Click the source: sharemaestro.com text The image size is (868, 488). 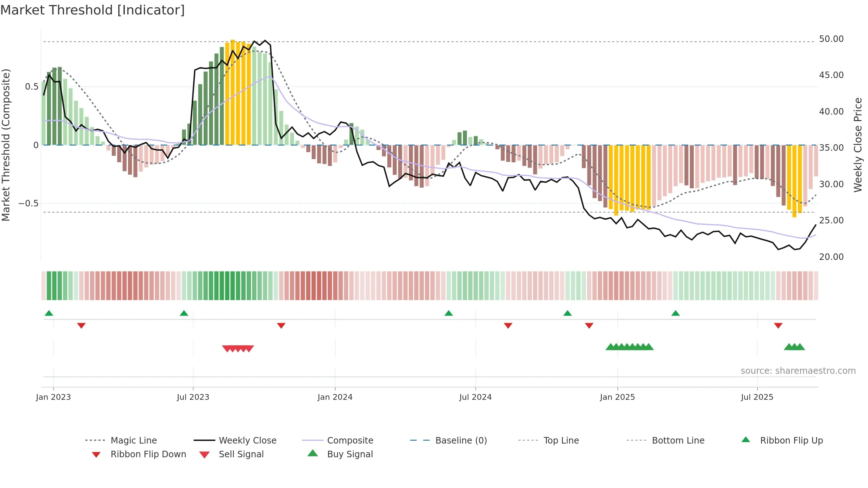click(798, 371)
